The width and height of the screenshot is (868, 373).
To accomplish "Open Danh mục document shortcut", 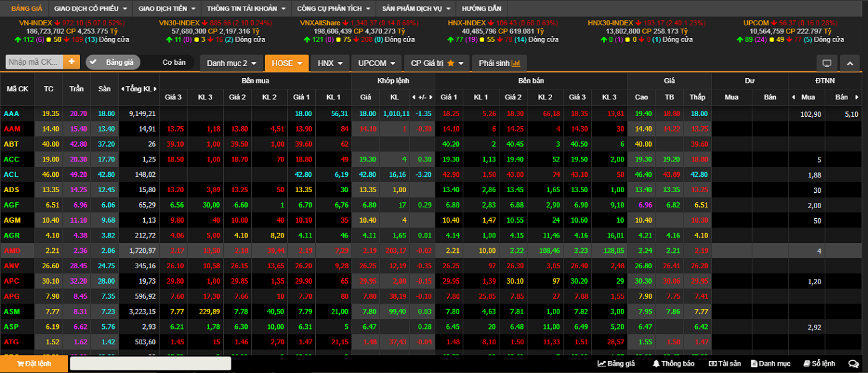I will point(771,364).
